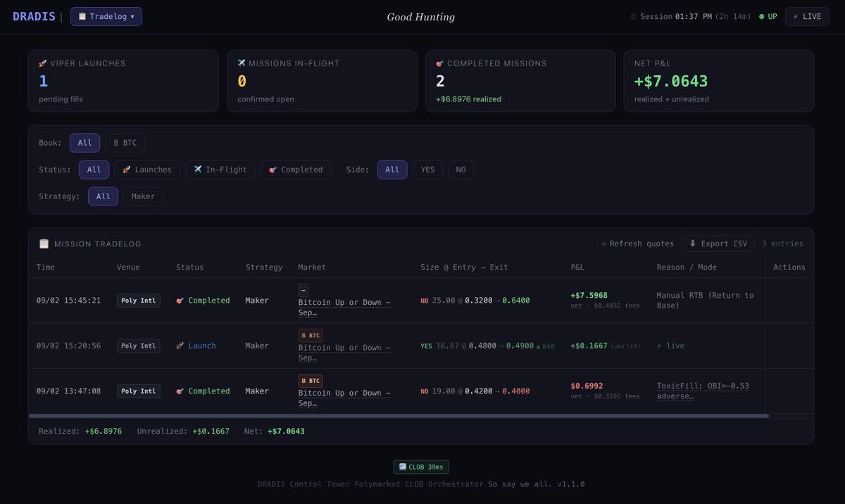845x504 pixels.
Task: Click the Net P&L value +$7.0643
Action: 671,81
